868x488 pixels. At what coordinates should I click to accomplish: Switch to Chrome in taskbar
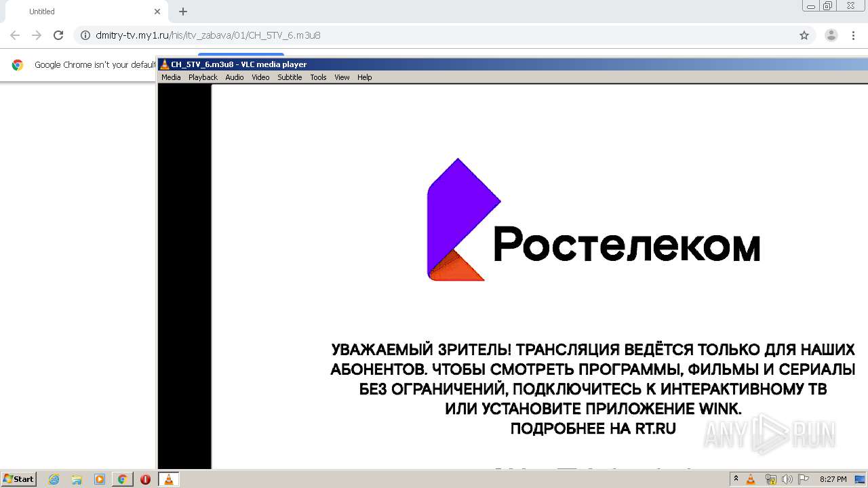pos(122,479)
